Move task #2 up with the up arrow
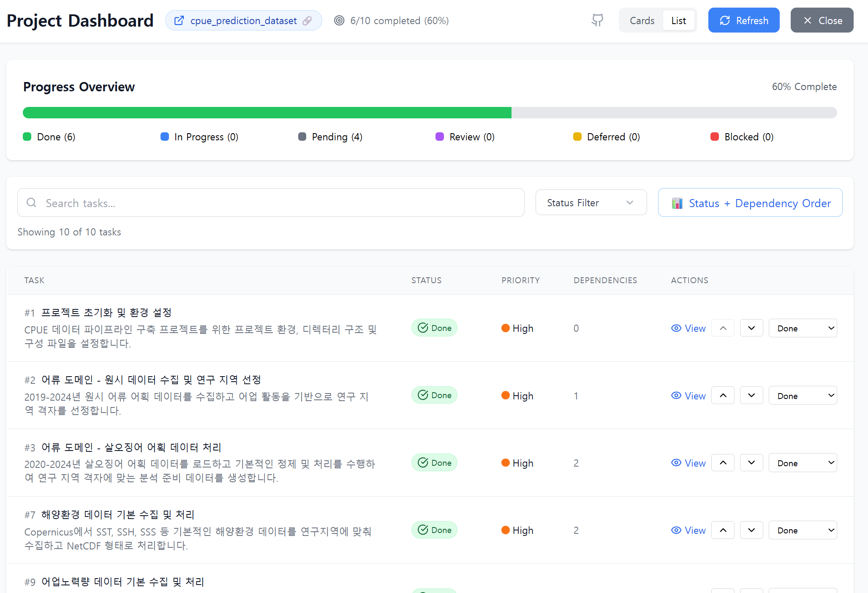 (723, 395)
